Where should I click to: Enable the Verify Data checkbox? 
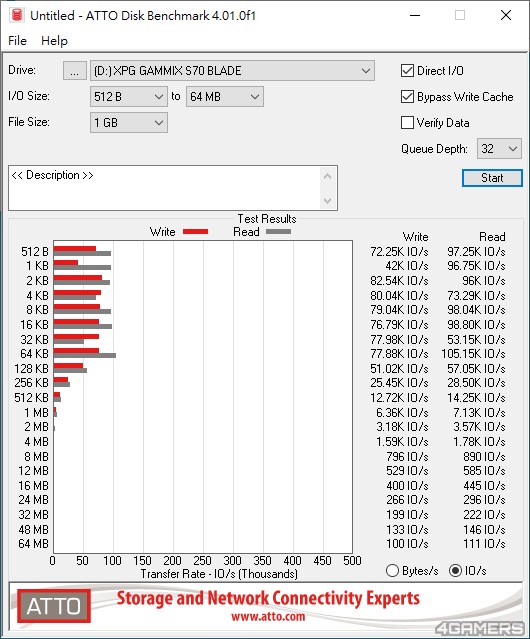[407, 123]
